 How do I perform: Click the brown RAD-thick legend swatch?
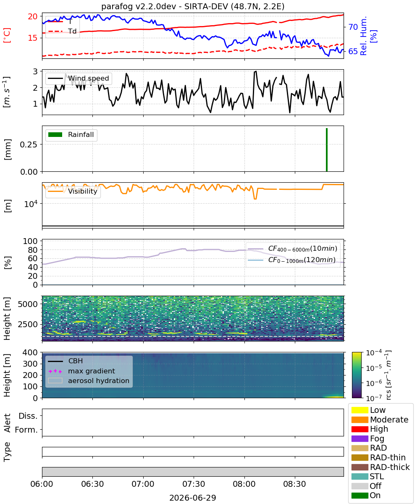pos(360,467)
